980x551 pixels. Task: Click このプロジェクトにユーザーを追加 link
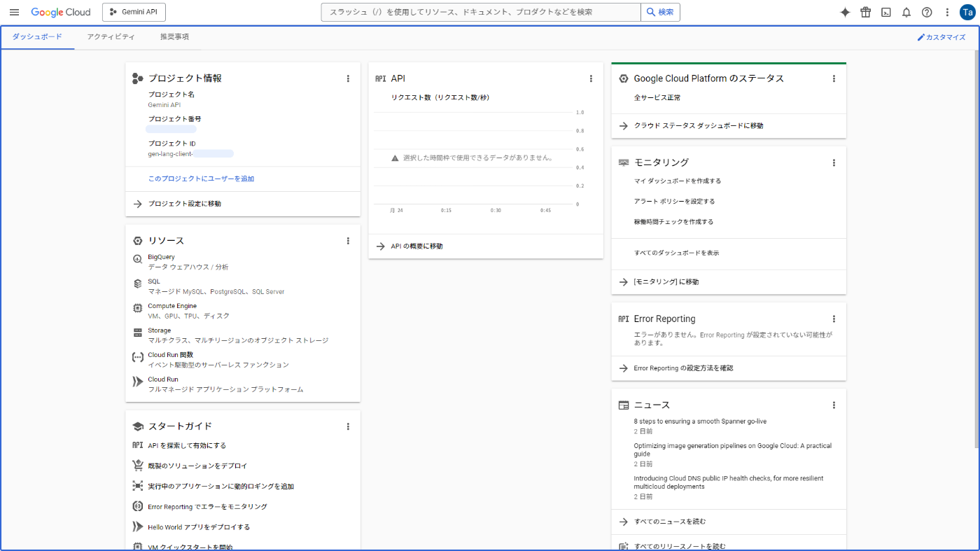pyautogui.click(x=201, y=179)
